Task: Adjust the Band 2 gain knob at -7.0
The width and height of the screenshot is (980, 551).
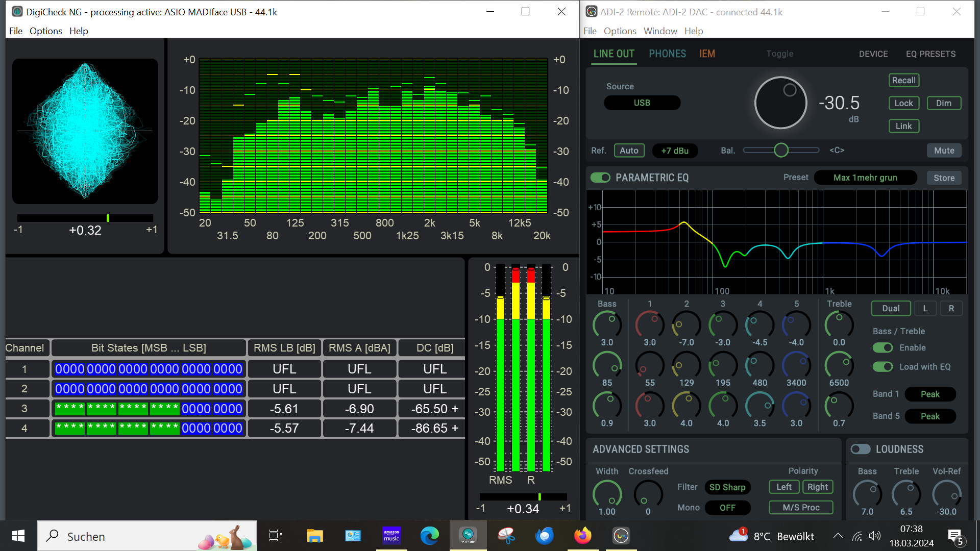Action: coord(687,323)
